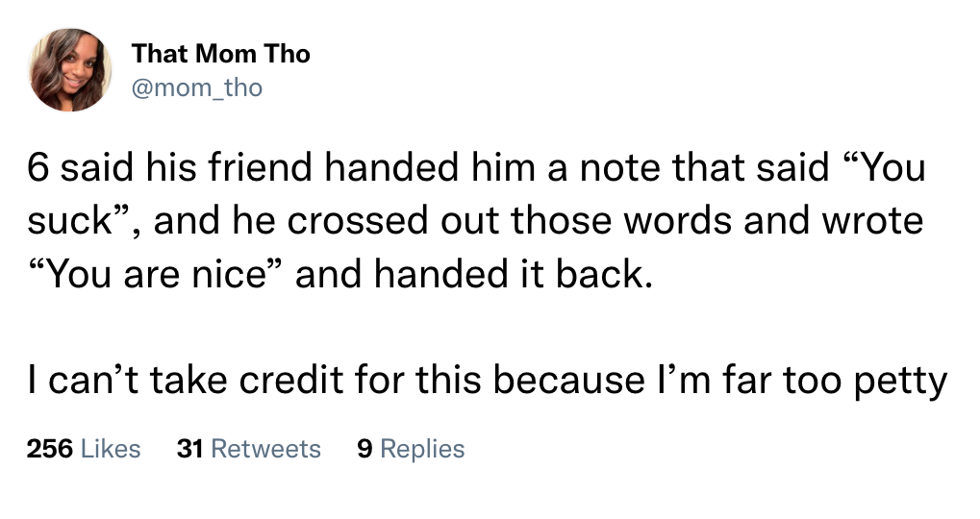Viewport: 980px width, 519px height.
Task: Click the number 9 in stats
Action: [x=365, y=449]
